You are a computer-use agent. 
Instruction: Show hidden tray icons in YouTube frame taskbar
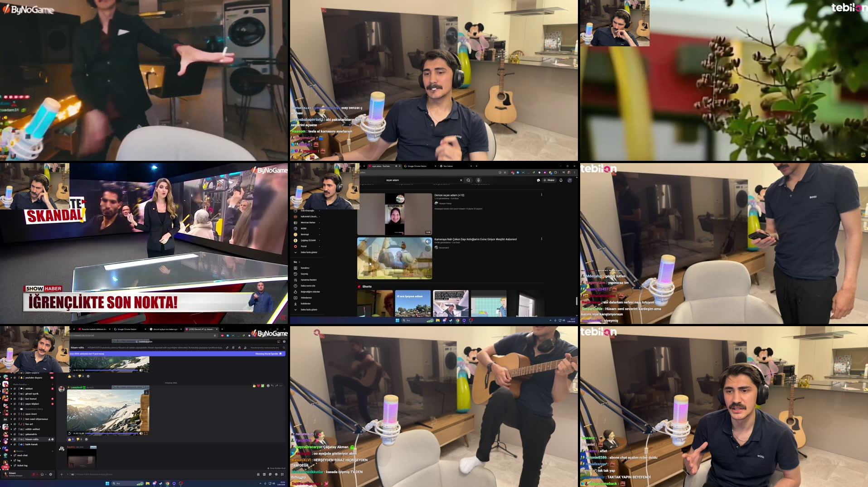(550, 320)
